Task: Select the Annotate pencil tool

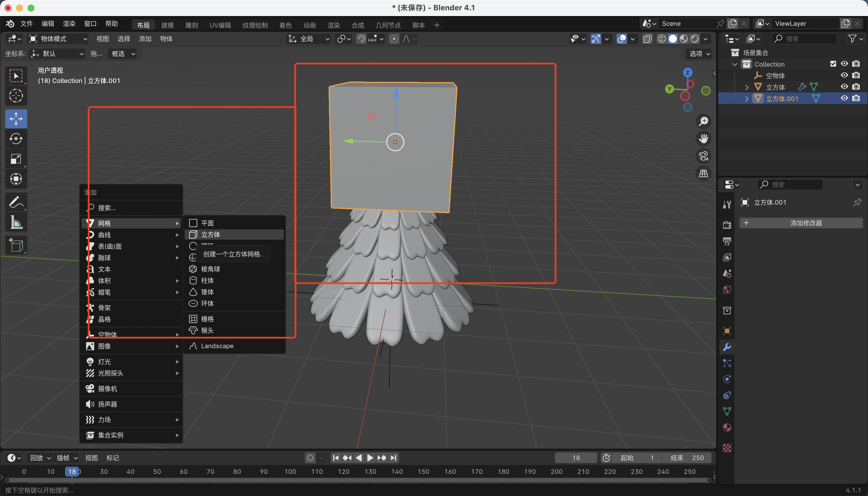Action: point(16,202)
